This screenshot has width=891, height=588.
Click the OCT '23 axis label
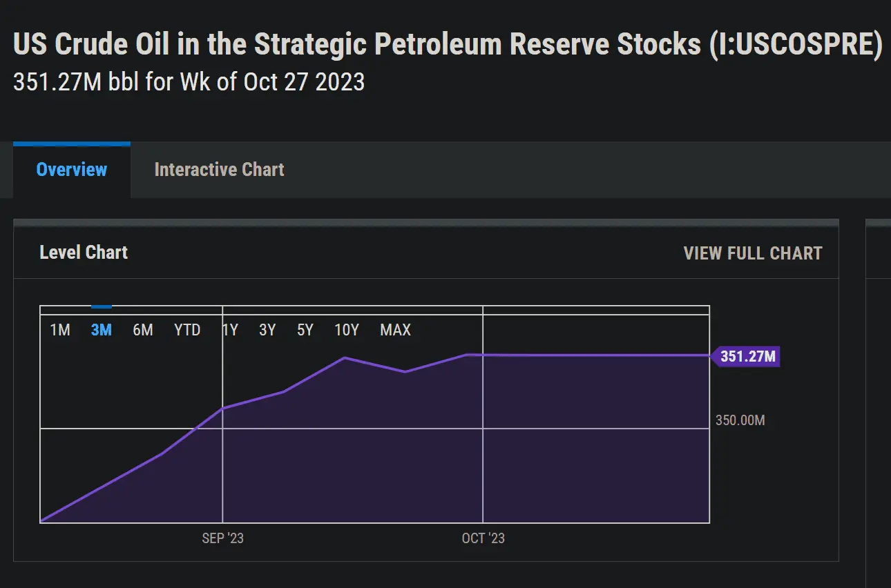tap(483, 538)
